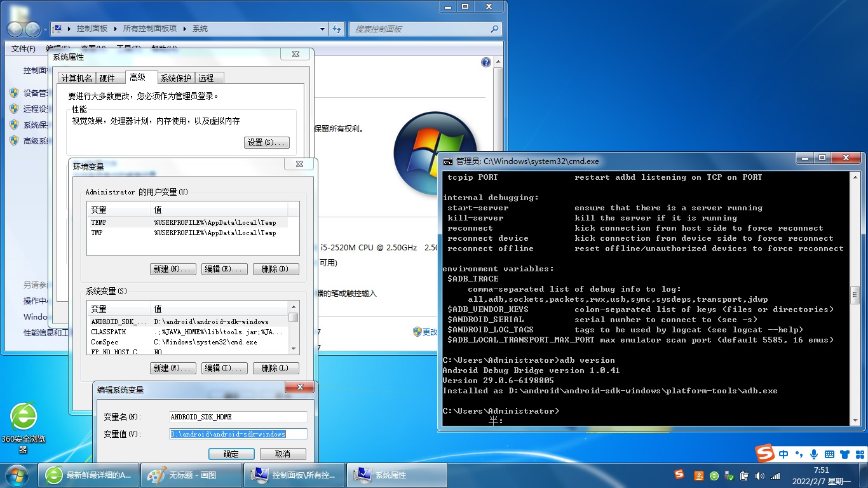
Task: Click the Sogou input method 'S' tray icon
Action: [679, 476]
